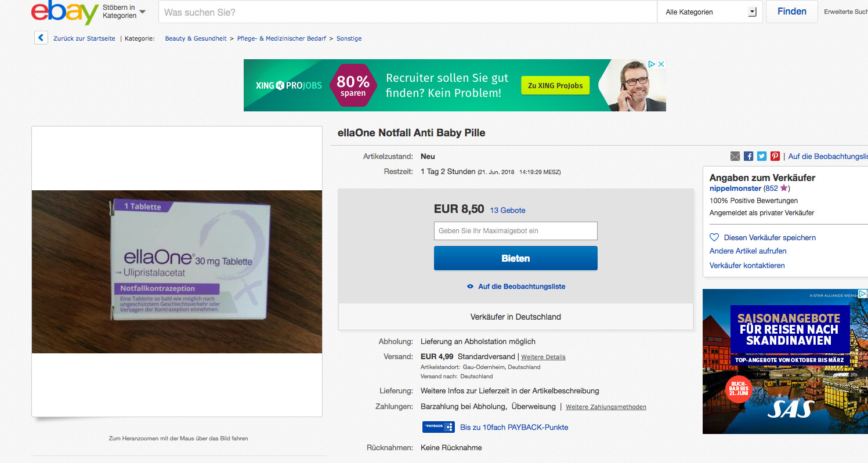Screen dimensions: 868x463
Task: Share the listing on Facebook
Action: [x=748, y=156]
